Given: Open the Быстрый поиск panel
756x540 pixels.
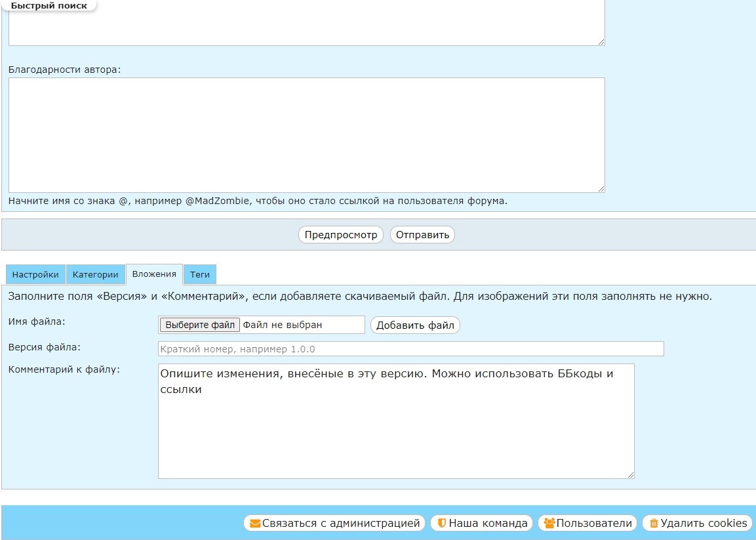Looking at the screenshot, I should coord(49,5).
